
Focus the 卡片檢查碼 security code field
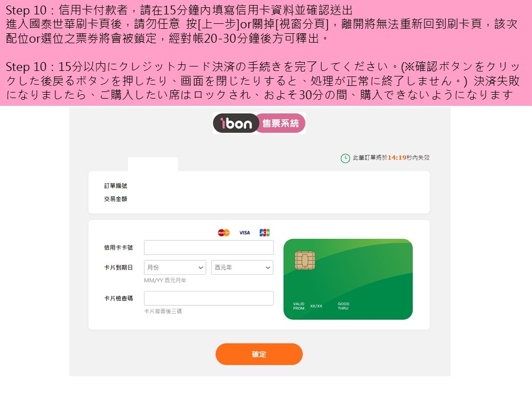pyautogui.click(x=209, y=298)
